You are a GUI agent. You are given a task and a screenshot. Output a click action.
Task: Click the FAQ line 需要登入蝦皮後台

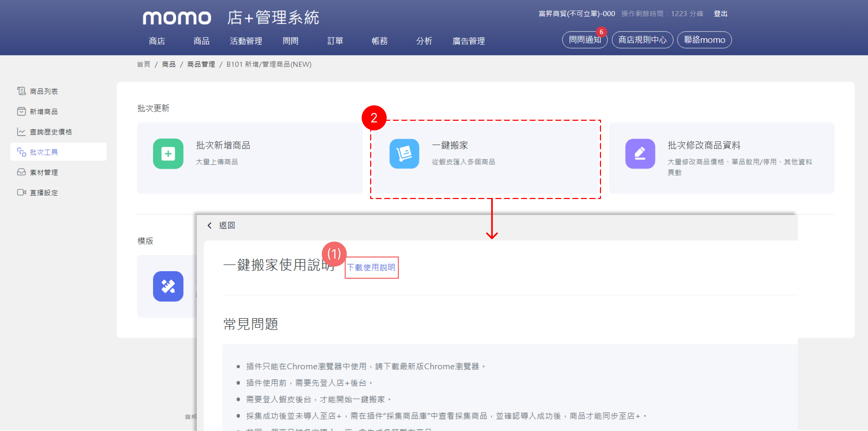pyautogui.click(x=318, y=399)
